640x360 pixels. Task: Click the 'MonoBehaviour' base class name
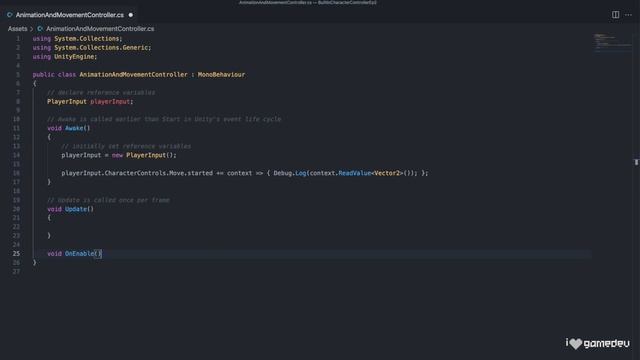click(x=221, y=75)
